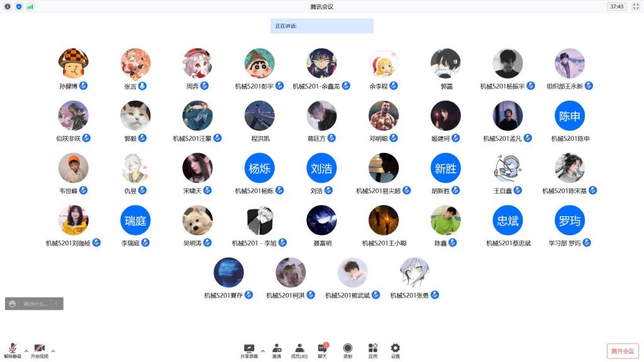Turn on camera via 开启视频

point(39,349)
